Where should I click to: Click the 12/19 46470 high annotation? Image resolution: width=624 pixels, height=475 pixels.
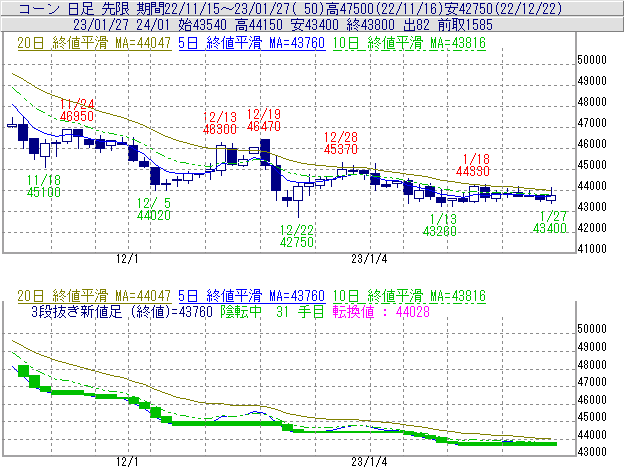pyautogui.click(x=263, y=120)
